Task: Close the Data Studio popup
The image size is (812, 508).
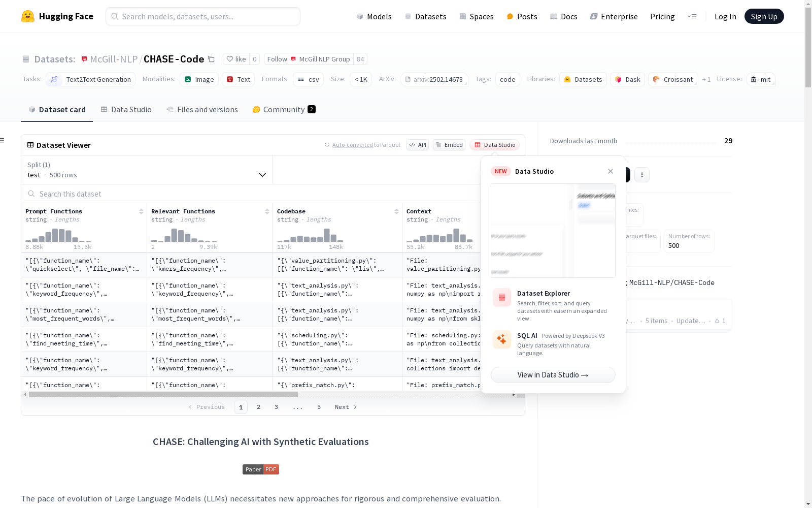Action: pos(611,171)
